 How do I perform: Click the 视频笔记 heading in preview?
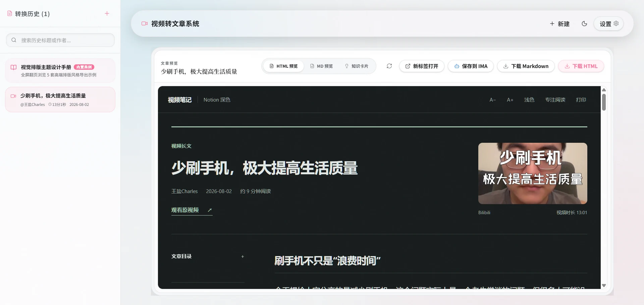pos(179,100)
